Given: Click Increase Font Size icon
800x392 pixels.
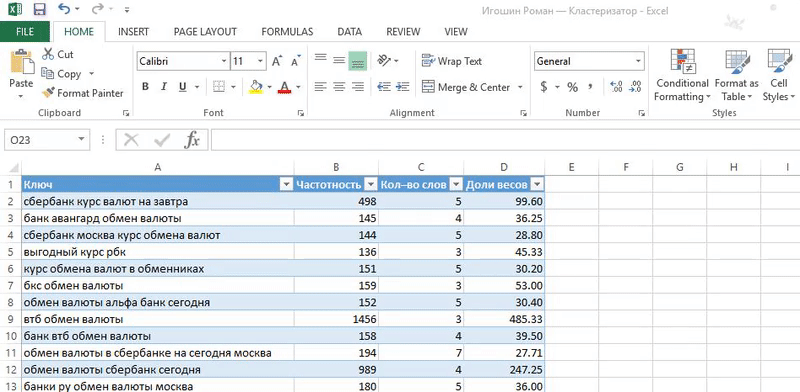Looking at the screenshot, I should [277, 61].
